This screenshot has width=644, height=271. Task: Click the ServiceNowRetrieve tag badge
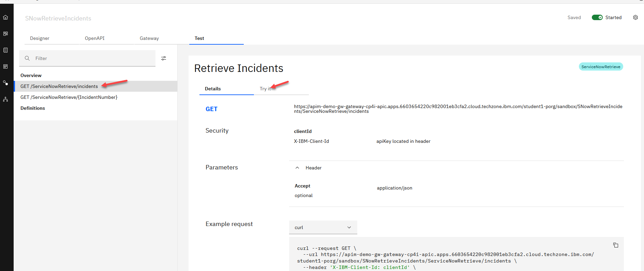click(600, 67)
